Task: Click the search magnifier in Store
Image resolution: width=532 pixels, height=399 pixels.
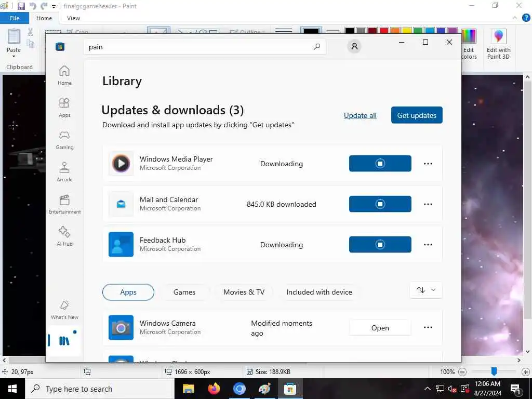Action: click(317, 47)
